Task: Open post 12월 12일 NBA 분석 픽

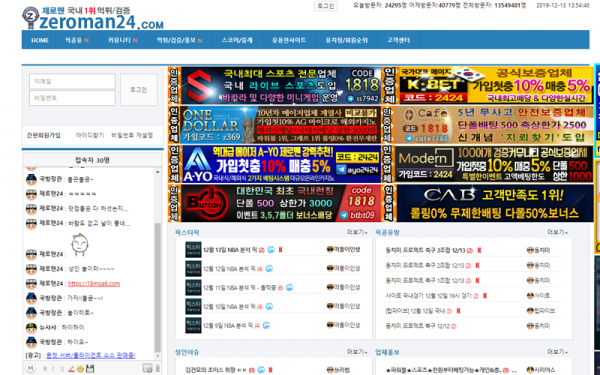Action: pos(230,269)
